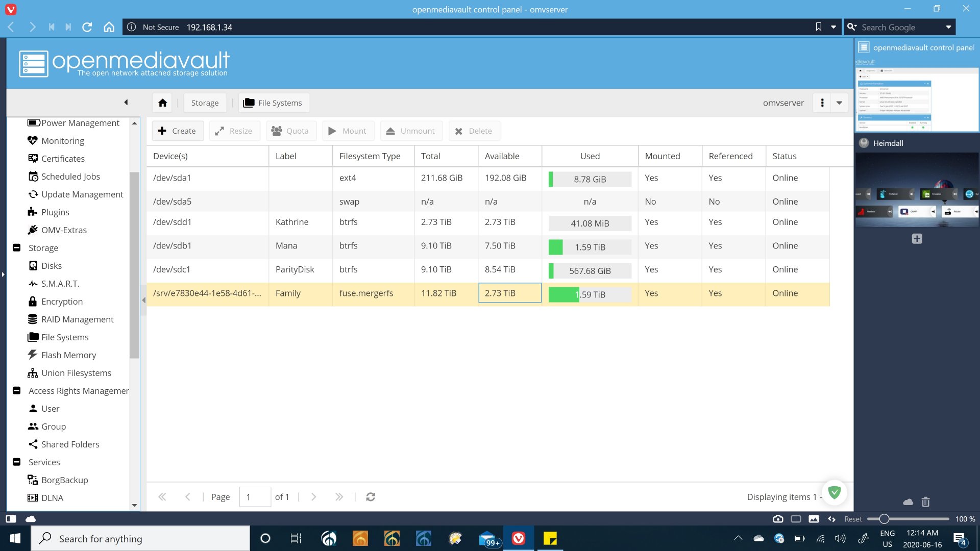Viewport: 980px width, 551px height.
Task: Open Monitoring in the sidebar
Action: 56,141
